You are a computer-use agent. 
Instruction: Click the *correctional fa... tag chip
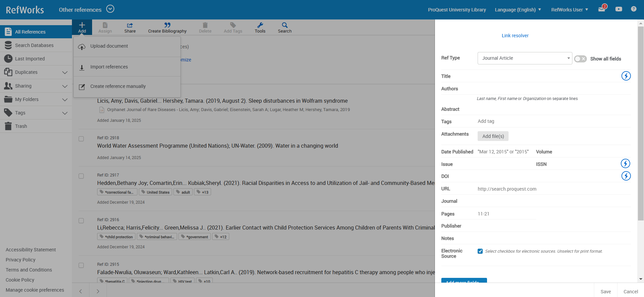(x=117, y=192)
